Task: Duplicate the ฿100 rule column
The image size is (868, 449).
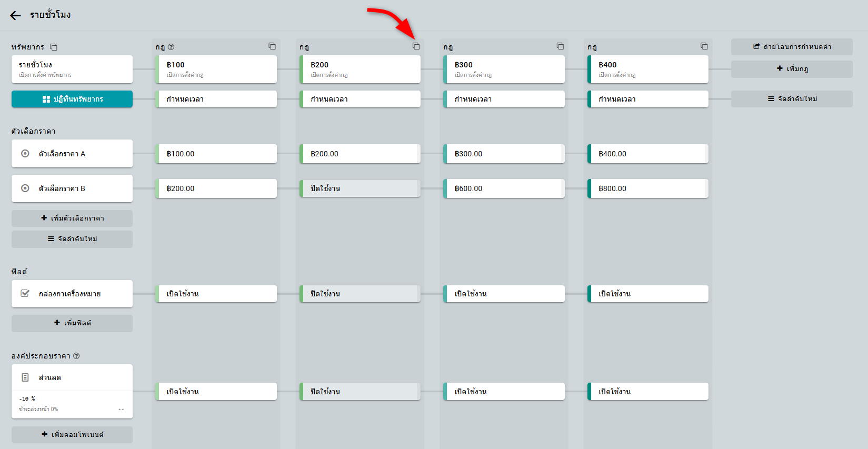Action: click(272, 46)
